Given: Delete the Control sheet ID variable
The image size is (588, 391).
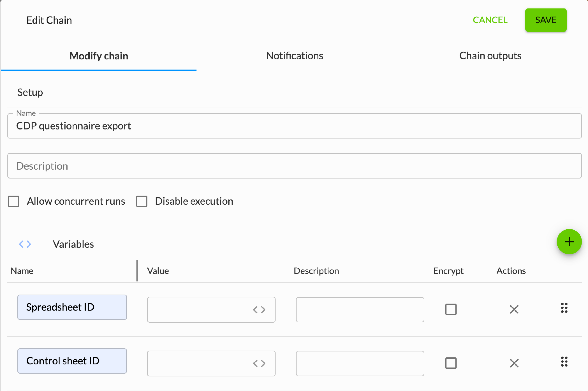Looking at the screenshot, I should (514, 363).
